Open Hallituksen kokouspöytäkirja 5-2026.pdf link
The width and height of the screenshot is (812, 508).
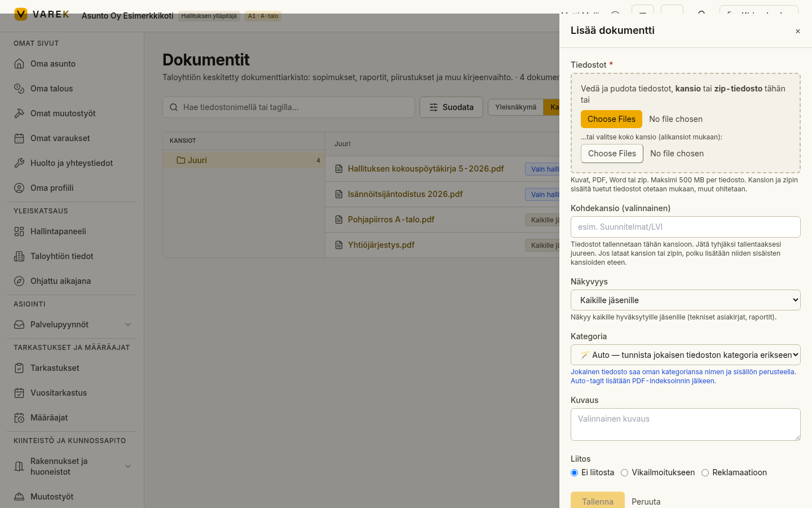[x=426, y=169]
